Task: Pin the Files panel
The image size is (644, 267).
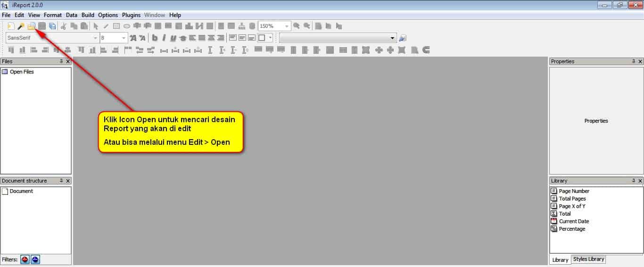Action: coord(61,61)
